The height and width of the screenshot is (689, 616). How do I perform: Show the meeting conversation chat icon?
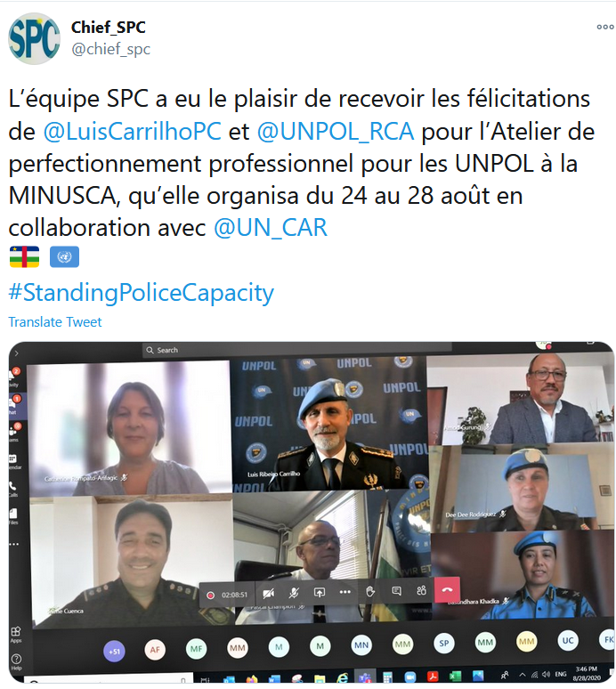pos(396,591)
